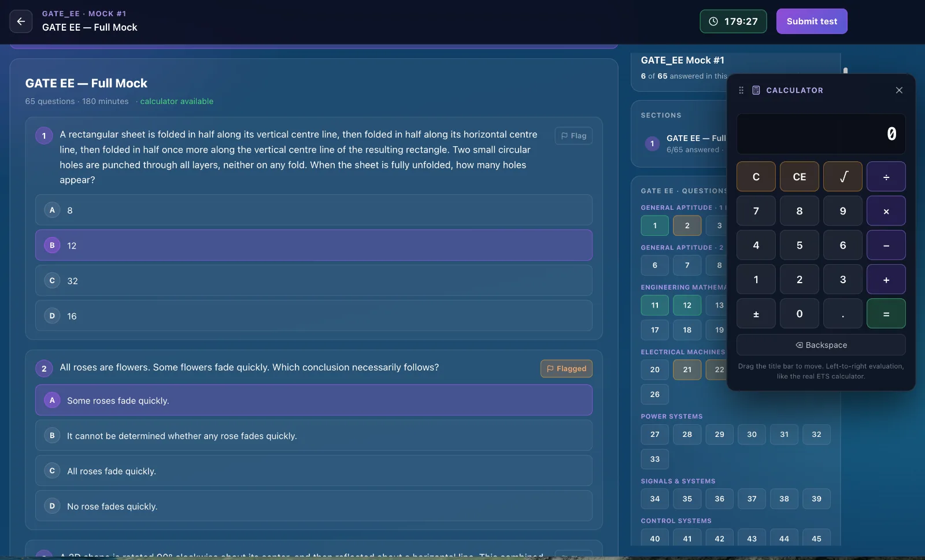Jump to question 34 in navigator
This screenshot has width=925, height=560.
(655, 499)
